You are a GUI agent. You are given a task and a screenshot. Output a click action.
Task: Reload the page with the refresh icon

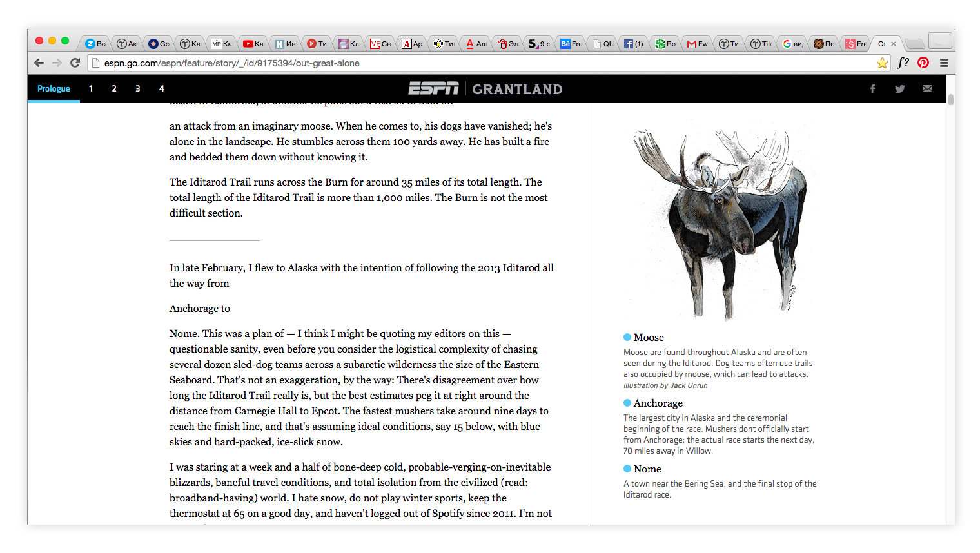[x=75, y=63]
